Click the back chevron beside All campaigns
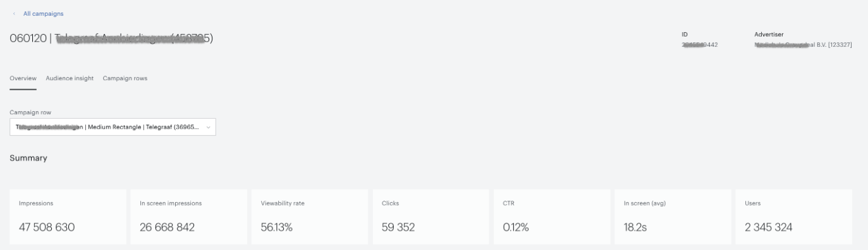 [x=14, y=13]
